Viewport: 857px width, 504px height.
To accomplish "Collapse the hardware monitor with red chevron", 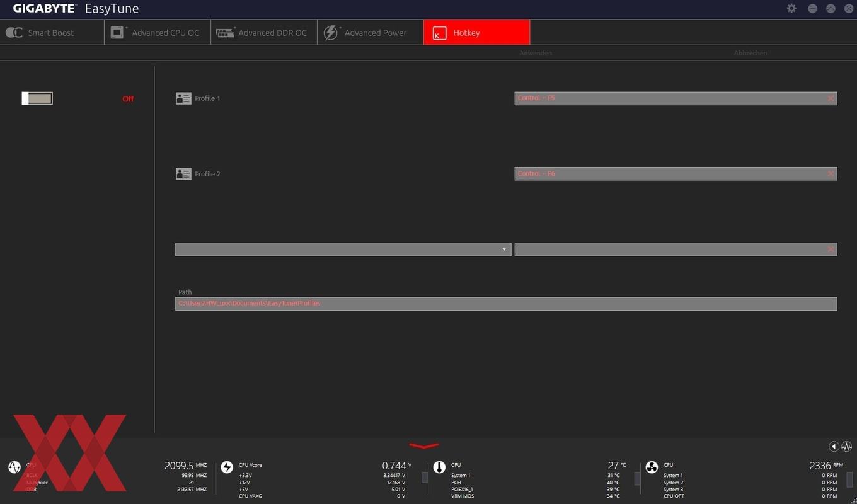I will click(424, 446).
